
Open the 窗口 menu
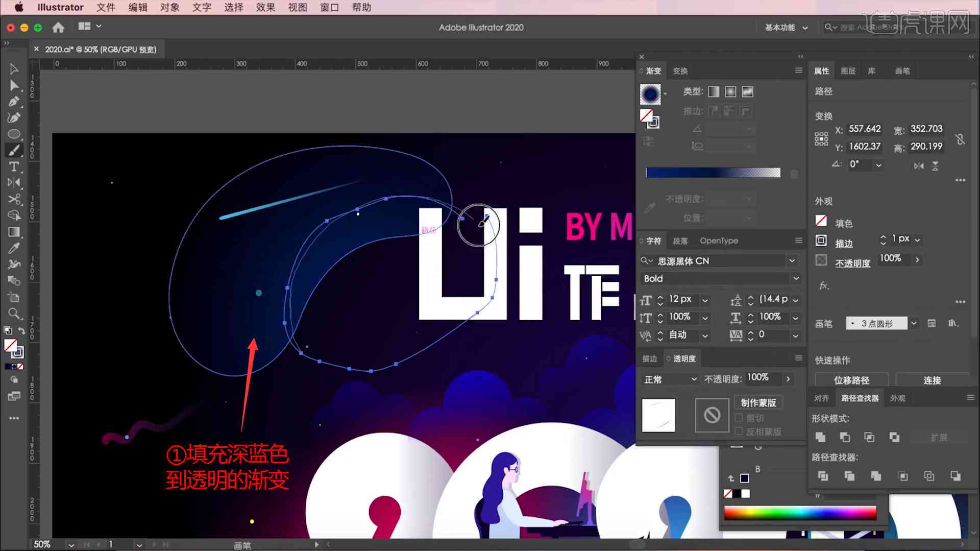click(329, 7)
